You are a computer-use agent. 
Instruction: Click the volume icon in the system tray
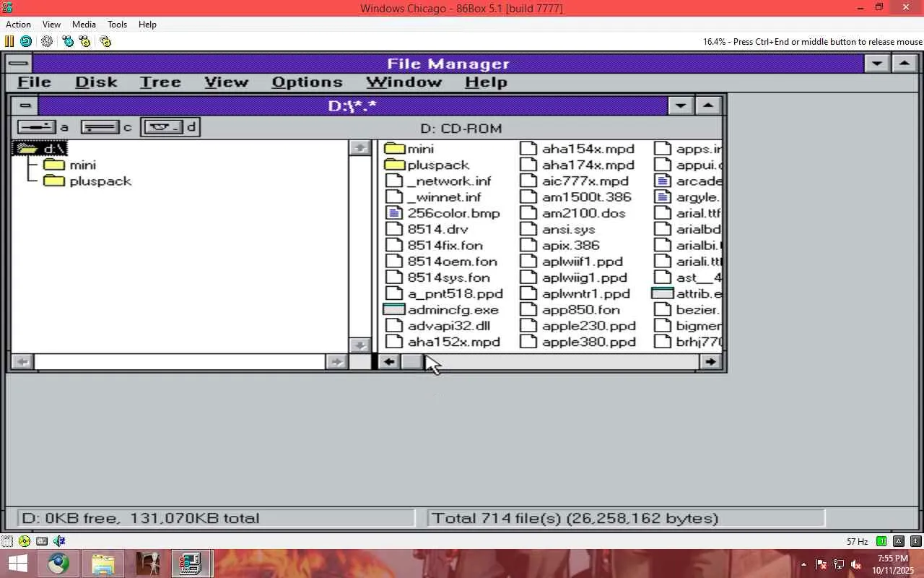(856, 564)
